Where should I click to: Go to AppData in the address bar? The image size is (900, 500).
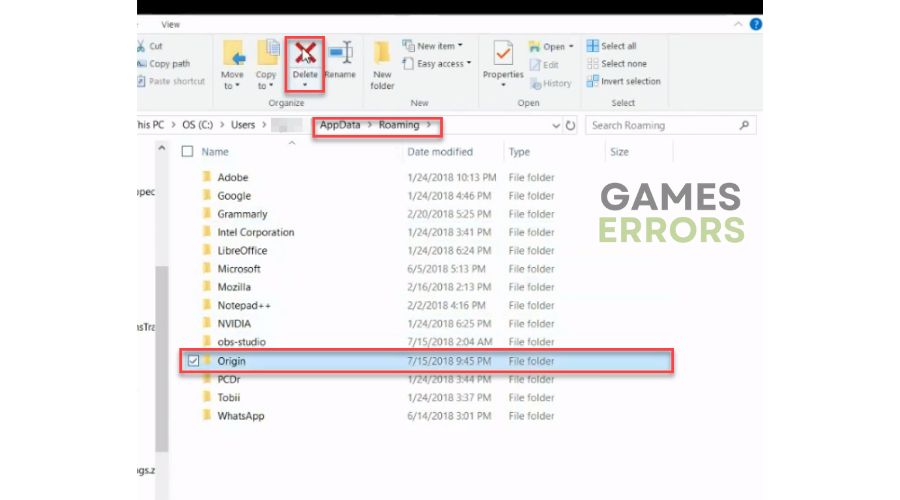340,125
